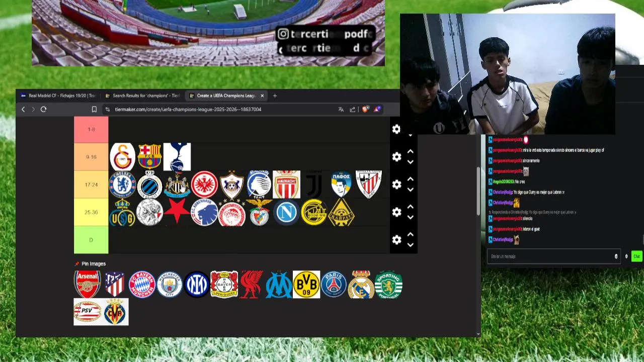The width and height of the screenshot is (644, 362).
Task: Click the Atalanta logo
Action: [x=259, y=185]
